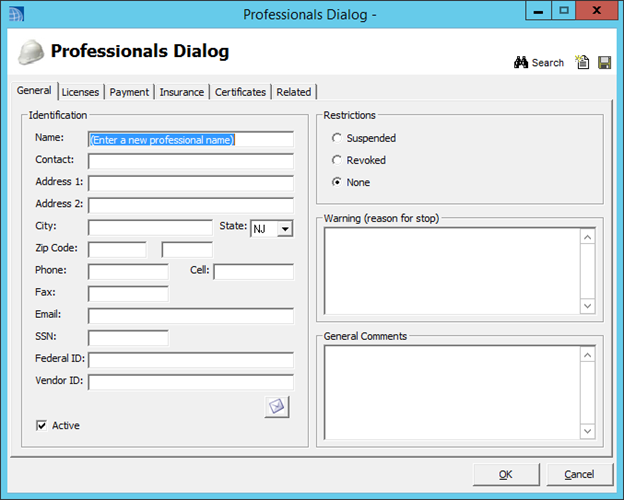This screenshot has height=500, width=624.
Task: Click the first Zip Code box
Action: [117, 250]
